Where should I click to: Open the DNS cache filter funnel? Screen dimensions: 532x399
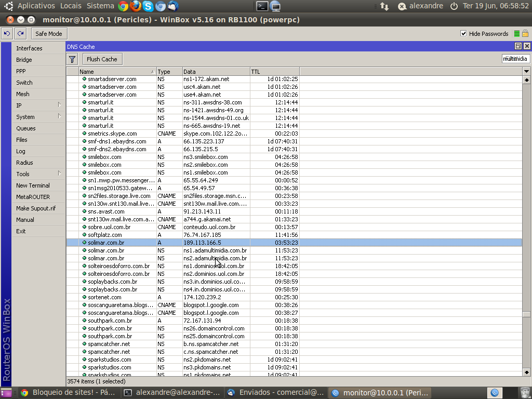click(73, 59)
